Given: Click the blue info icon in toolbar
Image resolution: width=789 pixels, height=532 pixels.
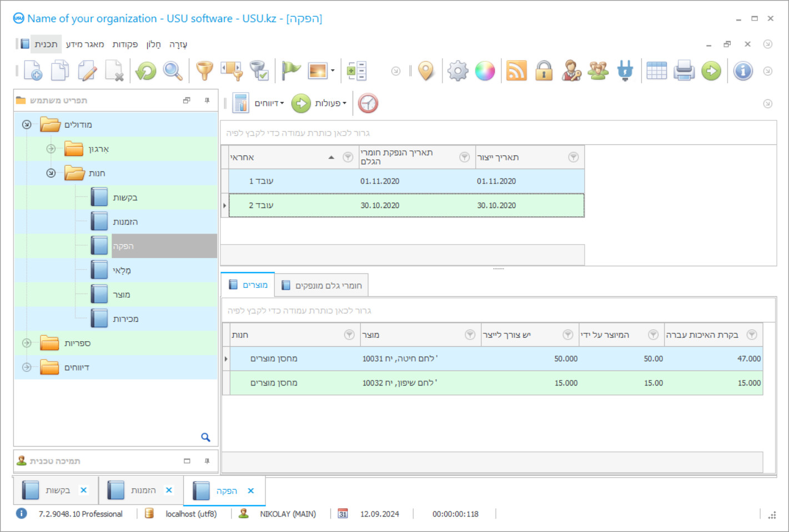Looking at the screenshot, I should coord(743,71).
